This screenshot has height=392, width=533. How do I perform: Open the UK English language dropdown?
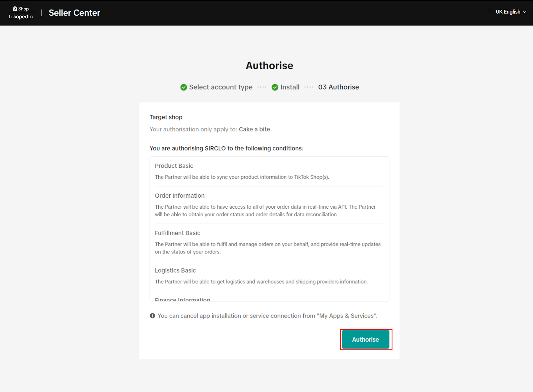[511, 12]
